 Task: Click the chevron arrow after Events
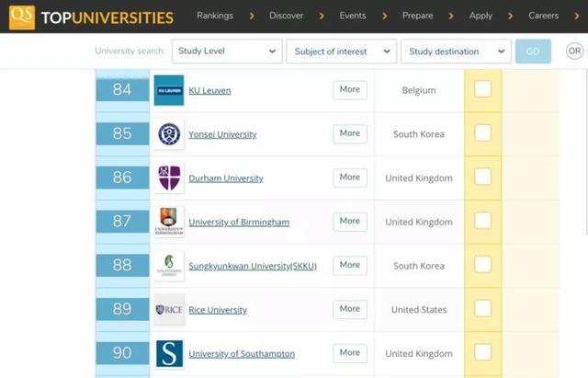pyautogui.click(x=384, y=16)
